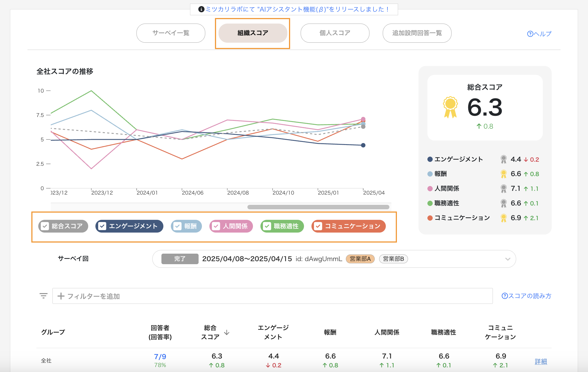The width and height of the screenshot is (588, 372).
Task: Click the info icon in announcement banner
Action: [x=201, y=9]
